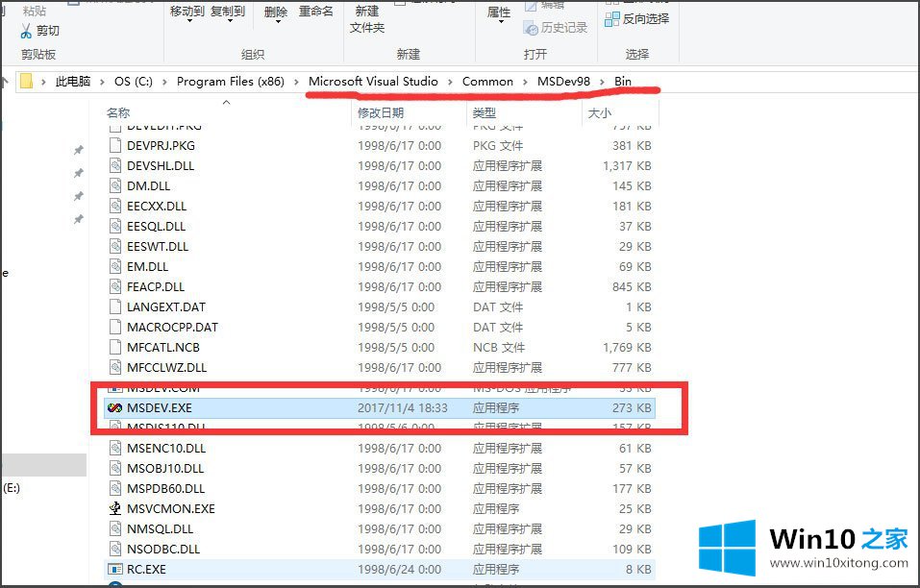Click the Invert selection button
Image resolution: width=920 pixels, height=588 pixels.
click(x=637, y=19)
